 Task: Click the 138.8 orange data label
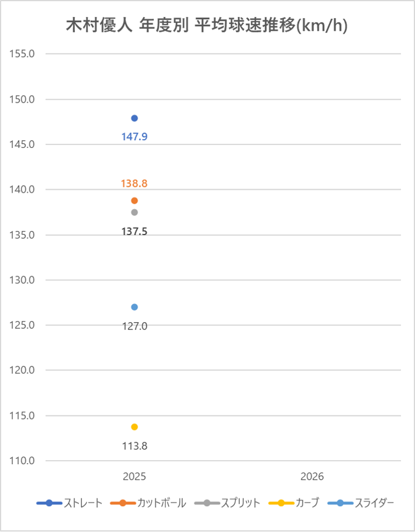click(134, 184)
